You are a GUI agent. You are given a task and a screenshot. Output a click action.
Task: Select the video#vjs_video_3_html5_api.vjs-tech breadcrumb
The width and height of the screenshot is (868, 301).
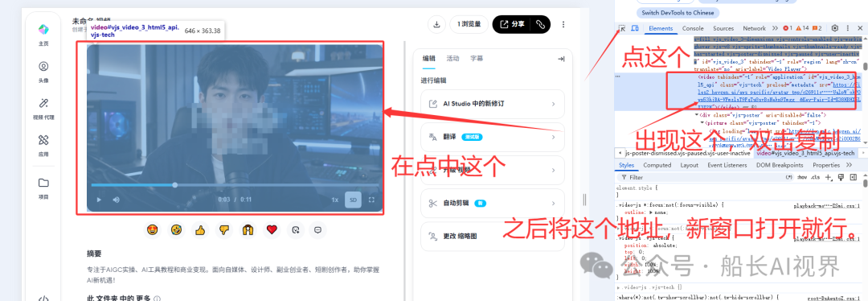coord(805,153)
